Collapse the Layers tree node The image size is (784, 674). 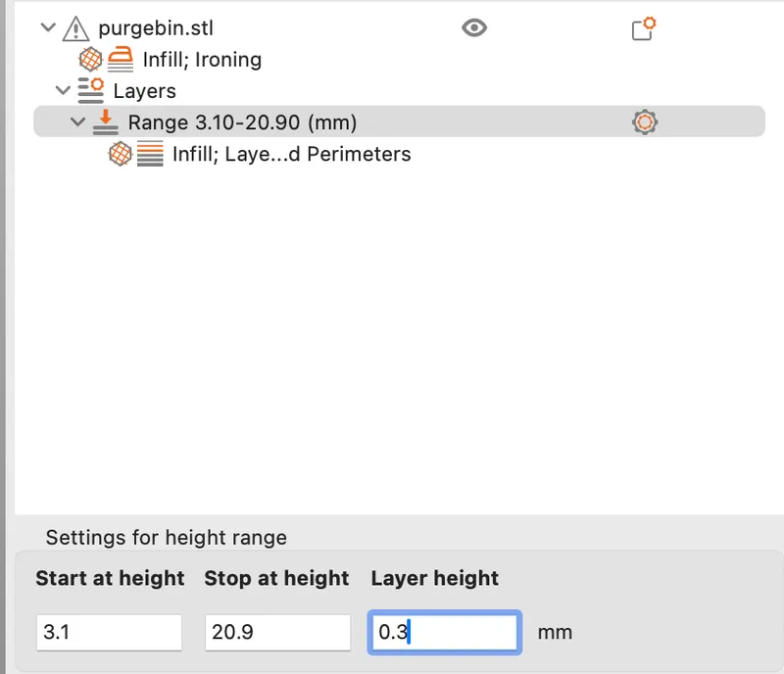pyautogui.click(x=63, y=90)
